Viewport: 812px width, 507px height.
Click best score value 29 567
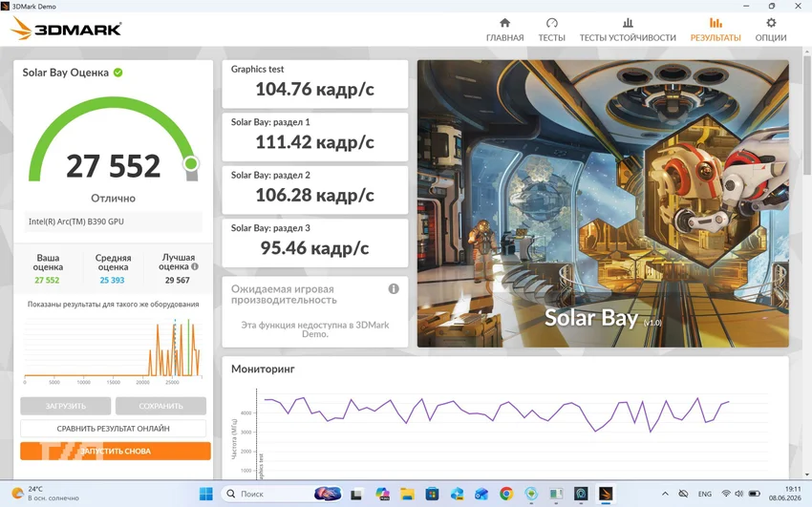[177, 280]
